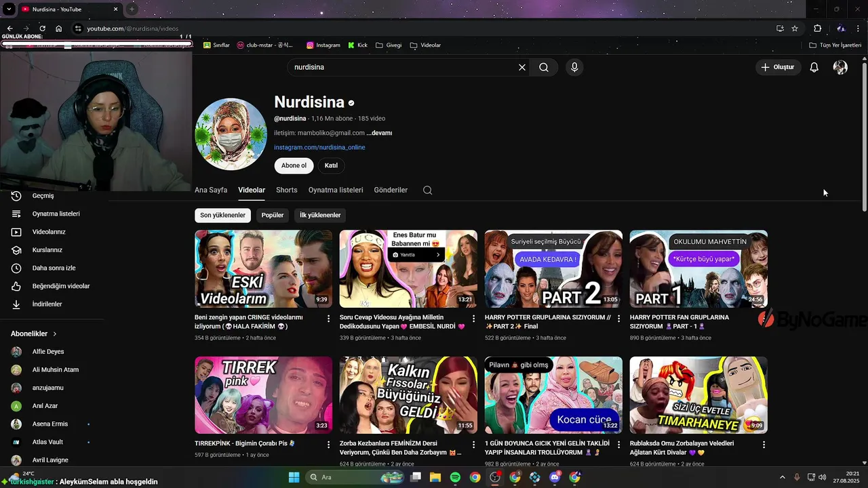Open options for 'Soru Cevap Videosu' video

474,319
